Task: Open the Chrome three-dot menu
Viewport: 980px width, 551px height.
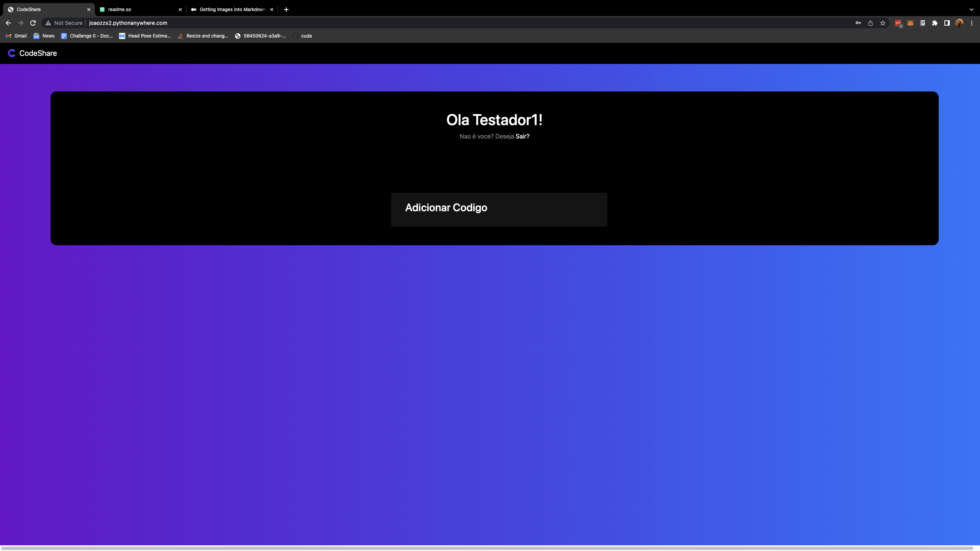Action: pyautogui.click(x=971, y=23)
